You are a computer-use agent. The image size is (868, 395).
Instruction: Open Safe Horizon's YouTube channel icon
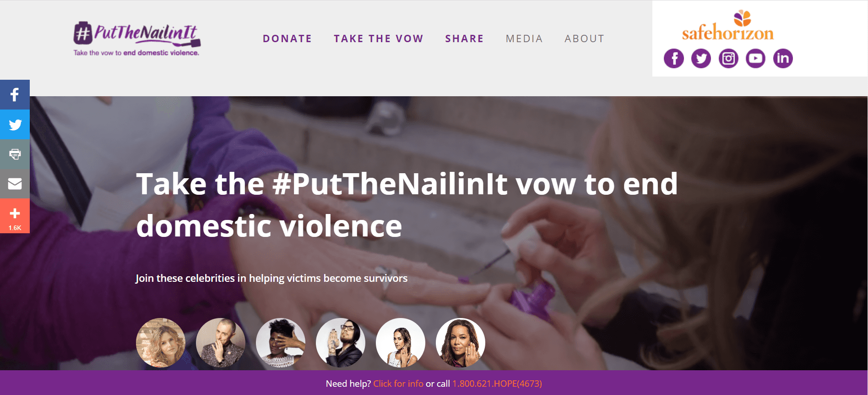755,58
